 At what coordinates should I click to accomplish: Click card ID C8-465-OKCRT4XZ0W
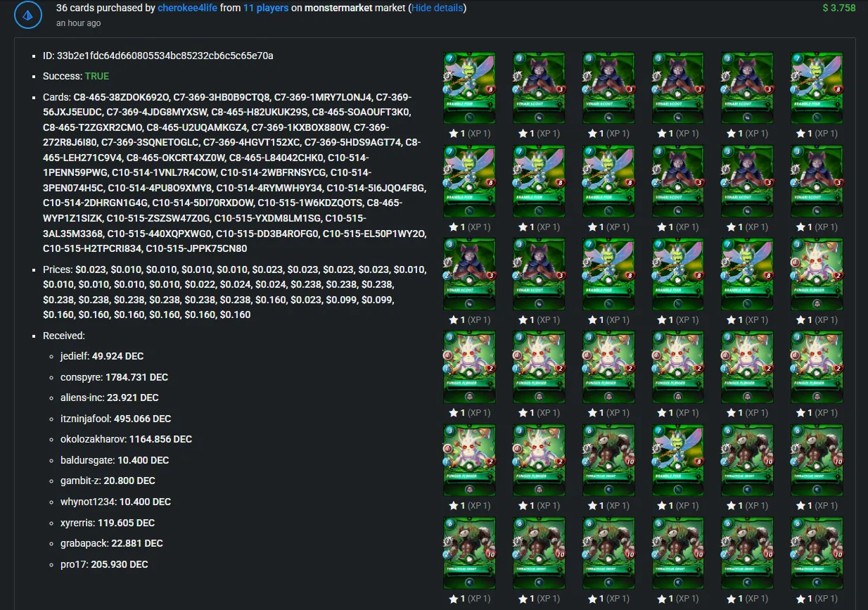(175, 158)
